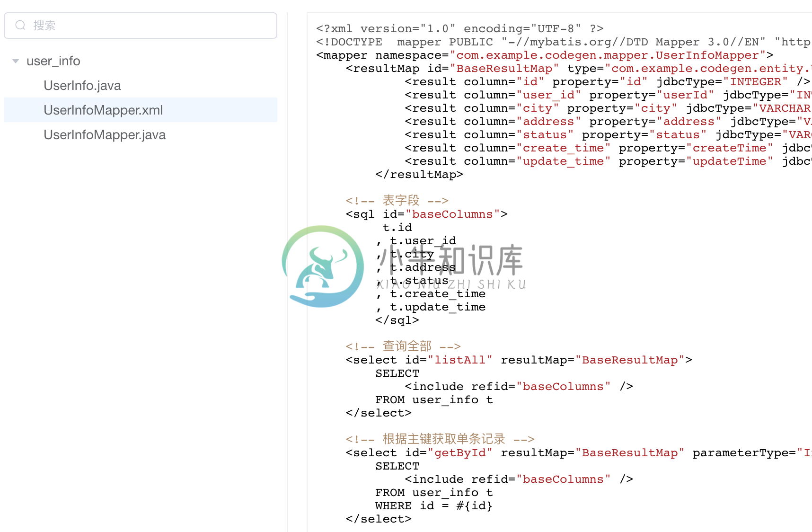
Task: Click the closing </resultMap> tag
Action: pyautogui.click(x=419, y=175)
